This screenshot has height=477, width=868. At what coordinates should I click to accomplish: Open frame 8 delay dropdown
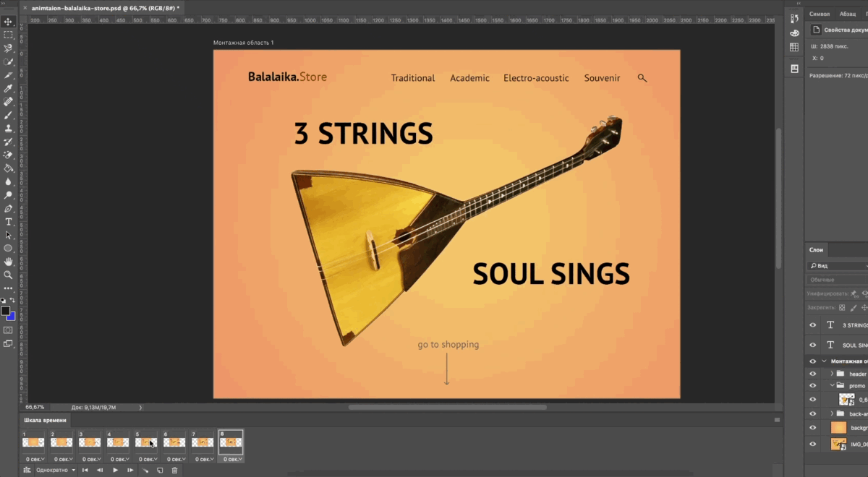pos(231,459)
